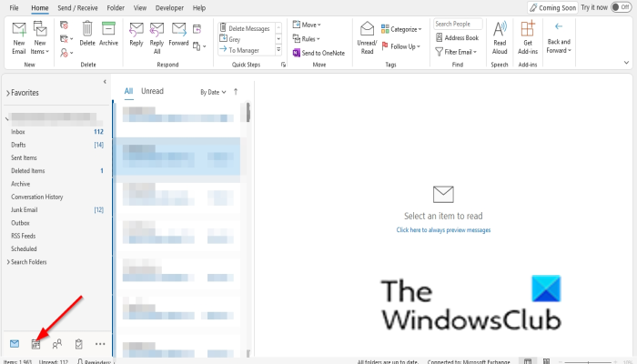This screenshot has height=364, width=637.
Task: Open the Categorize dropdown
Action: coord(401,29)
